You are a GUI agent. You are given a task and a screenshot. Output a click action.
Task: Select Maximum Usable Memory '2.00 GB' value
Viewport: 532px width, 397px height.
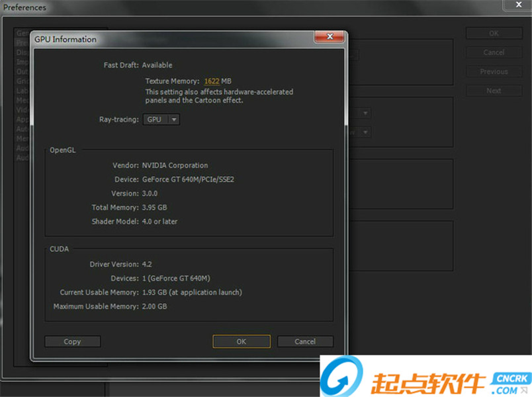pyautogui.click(x=154, y=306)
